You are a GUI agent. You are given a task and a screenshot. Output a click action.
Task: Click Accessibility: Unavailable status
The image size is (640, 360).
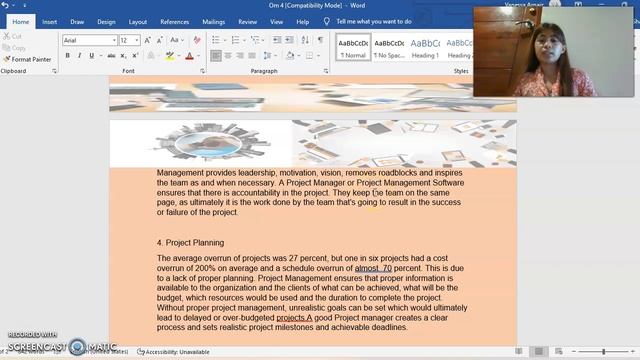click(173, 351)
